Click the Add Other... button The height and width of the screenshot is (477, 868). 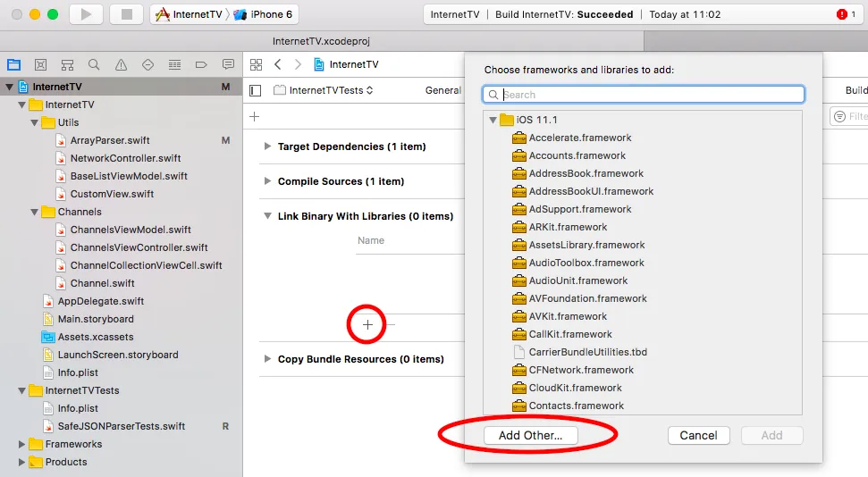click(530, 436)
